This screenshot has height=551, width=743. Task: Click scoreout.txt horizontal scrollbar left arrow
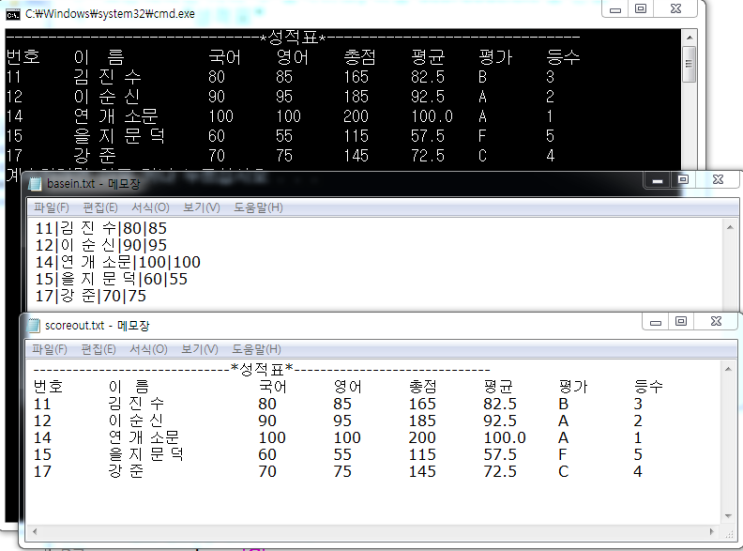coord(34,532)
